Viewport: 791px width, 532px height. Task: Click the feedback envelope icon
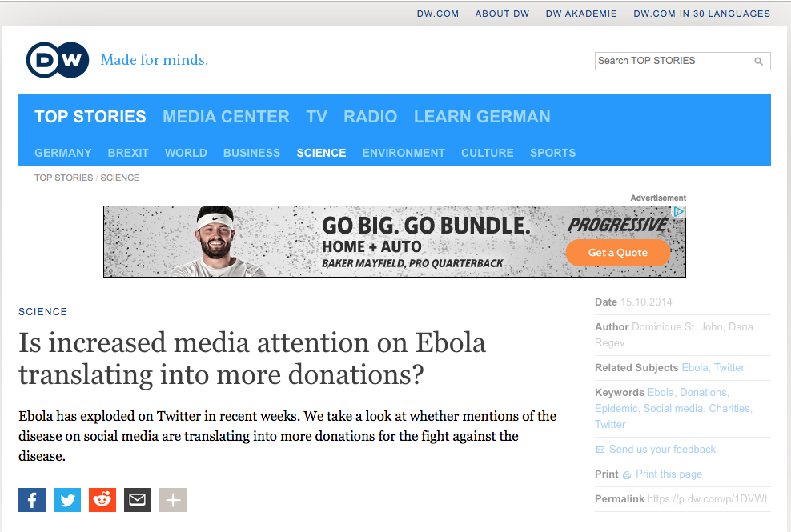600,450
